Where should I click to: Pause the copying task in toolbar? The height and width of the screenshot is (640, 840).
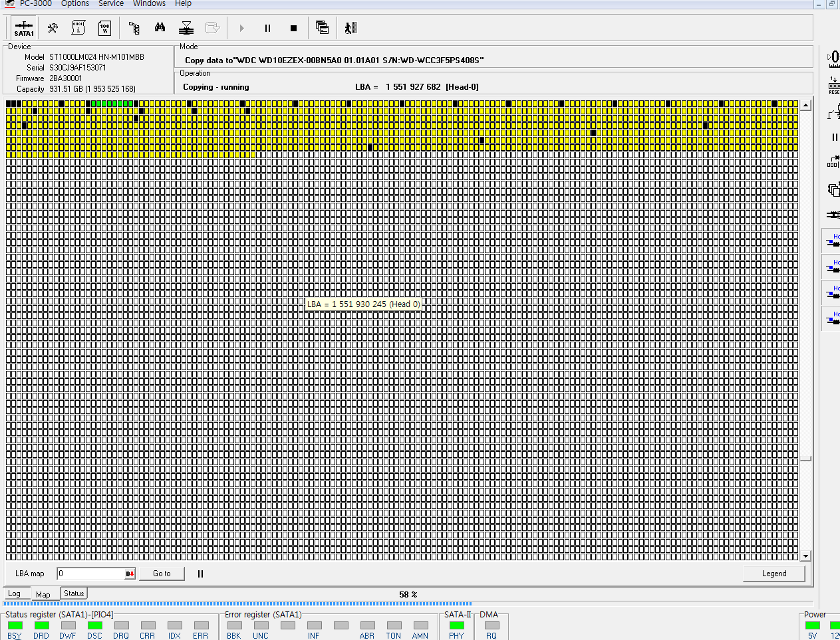267,28
